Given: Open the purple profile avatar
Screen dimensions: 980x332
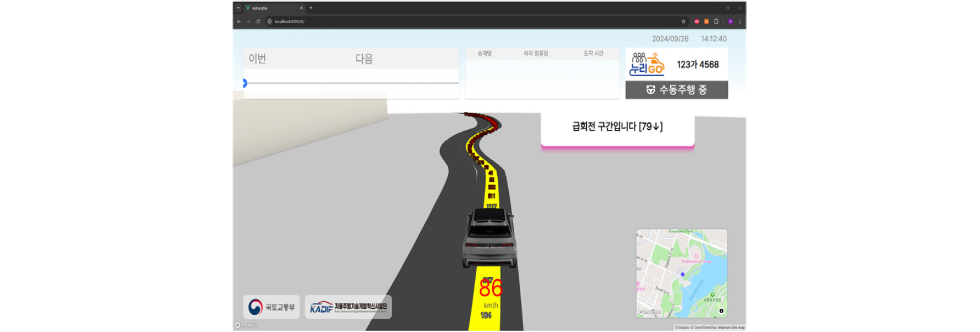Looking at the screenshot, I should pos(730,22).
